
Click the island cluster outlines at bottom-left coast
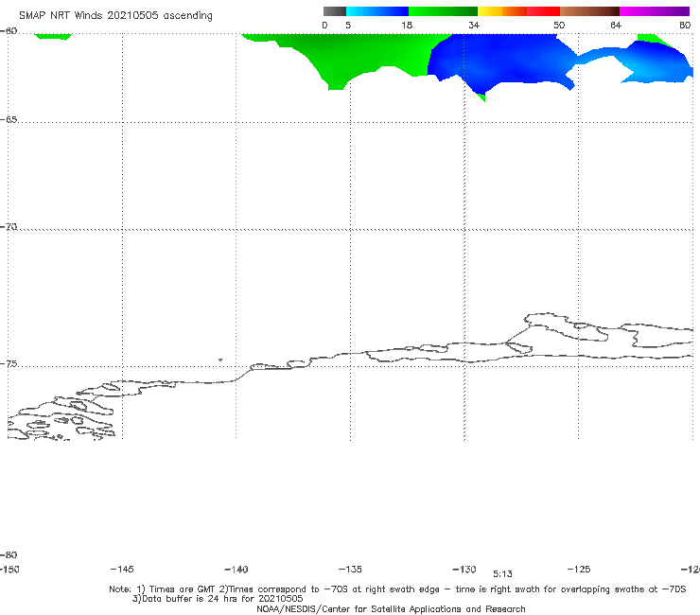click(61, 417)
